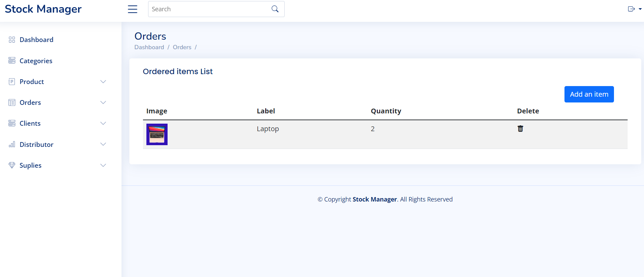Click the Dashboard grid icon
The height and width of the screenshot is (277, 644).
tap(12, 40)
